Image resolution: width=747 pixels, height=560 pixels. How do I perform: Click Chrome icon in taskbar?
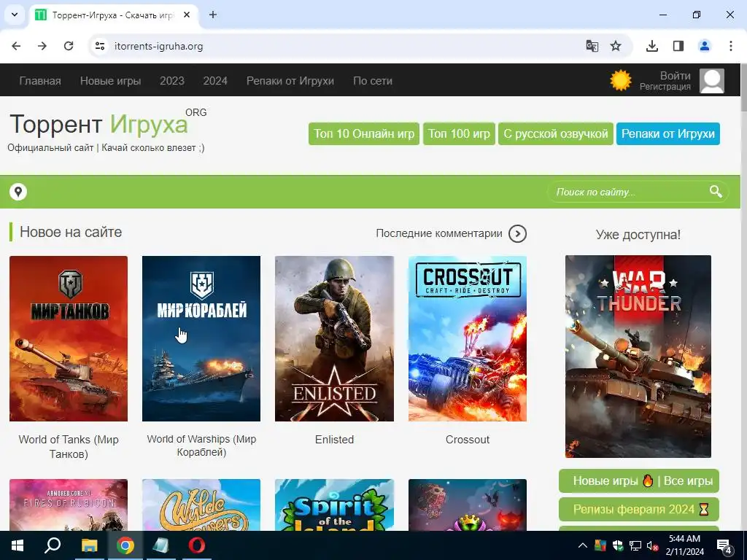pos(125,545)
